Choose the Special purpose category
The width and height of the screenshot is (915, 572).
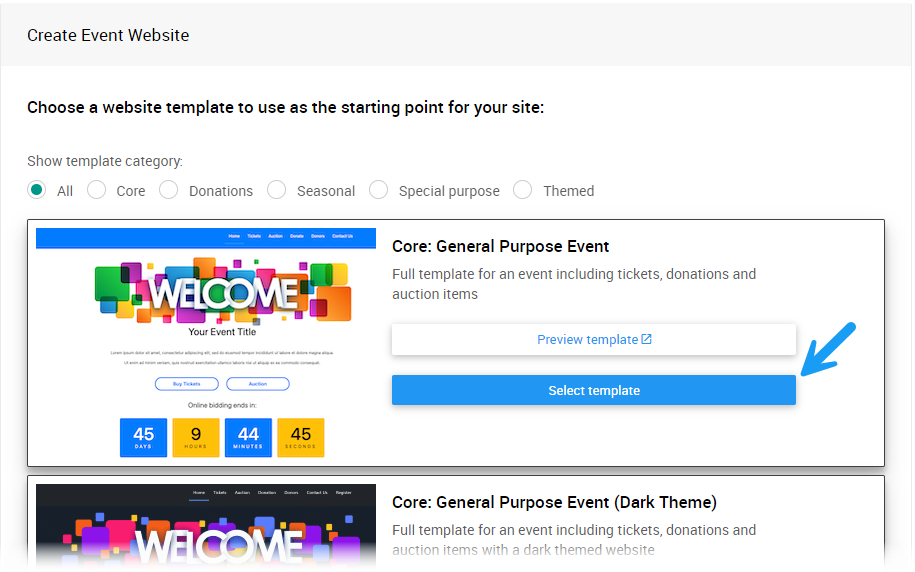click(379, 190)
